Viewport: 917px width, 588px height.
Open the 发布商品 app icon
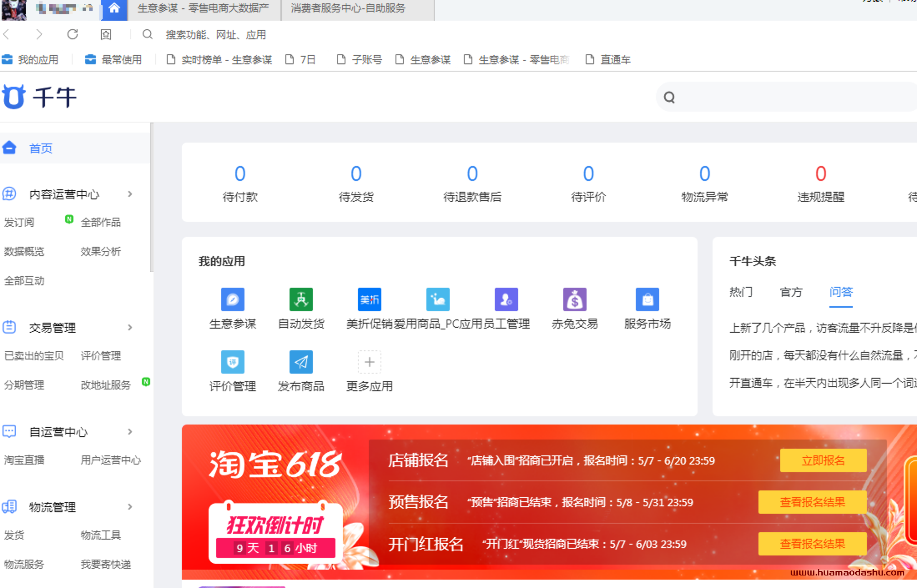(x=301, y=362)
